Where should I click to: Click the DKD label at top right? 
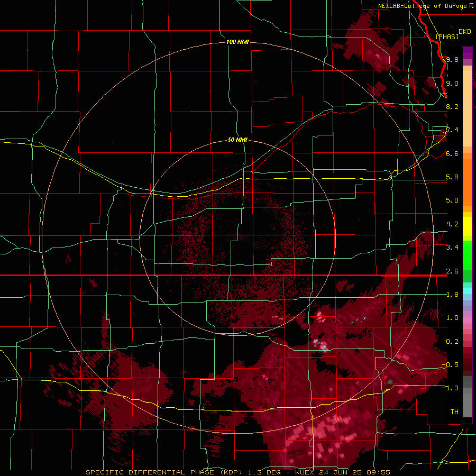pos(465,32)
